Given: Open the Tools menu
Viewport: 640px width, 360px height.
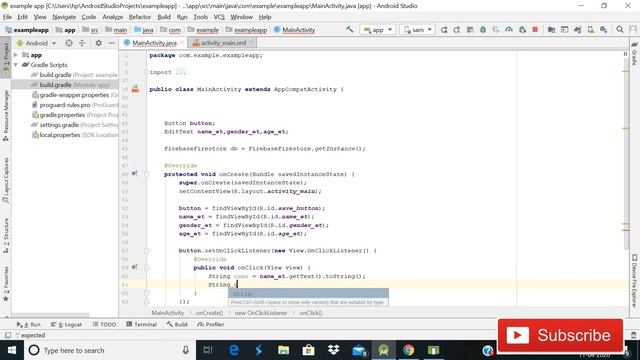Looking at the screenshot, I should (x=200, y=17).
